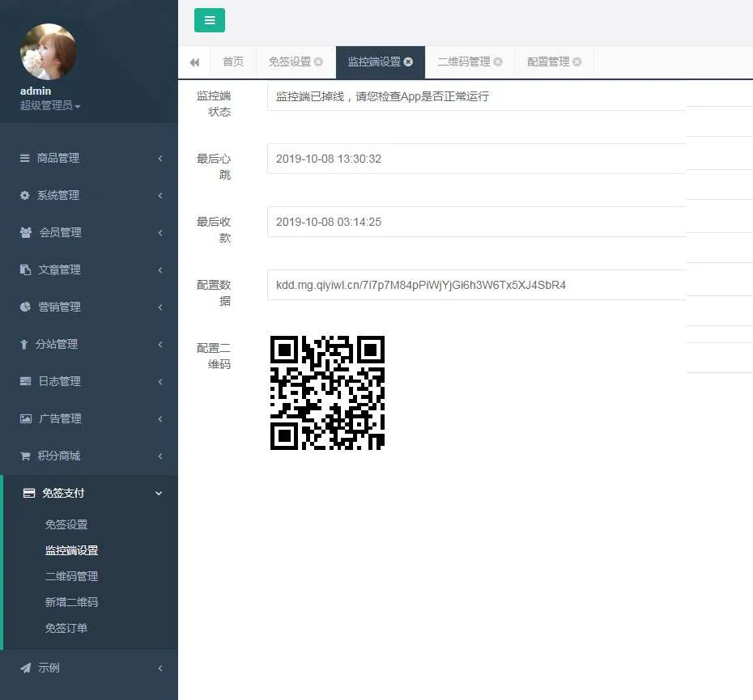
Task: Expand the 系统管理 gear menu
Action: pos(89,195)
